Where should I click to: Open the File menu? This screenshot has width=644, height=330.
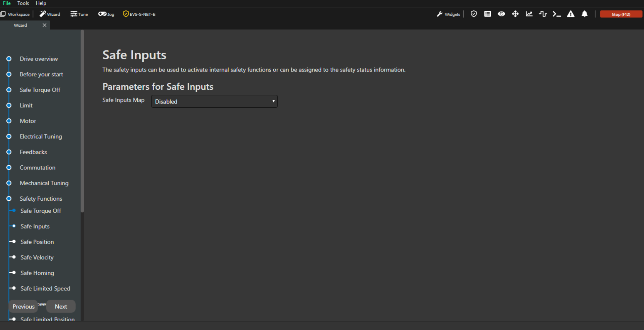pyautogui.click(x=7, y=3)
